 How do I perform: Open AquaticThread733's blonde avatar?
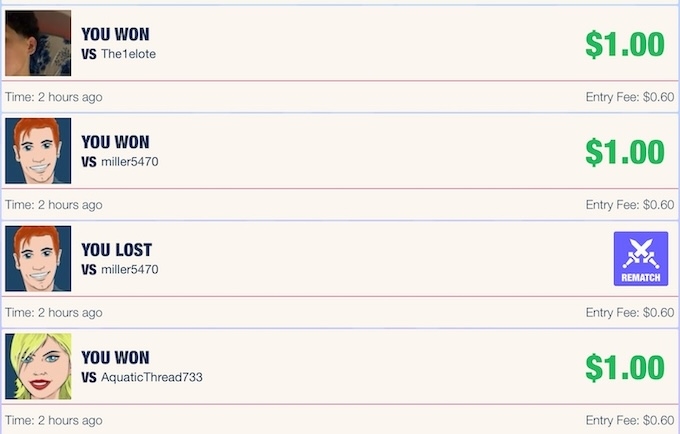click(x=38, y=366)
